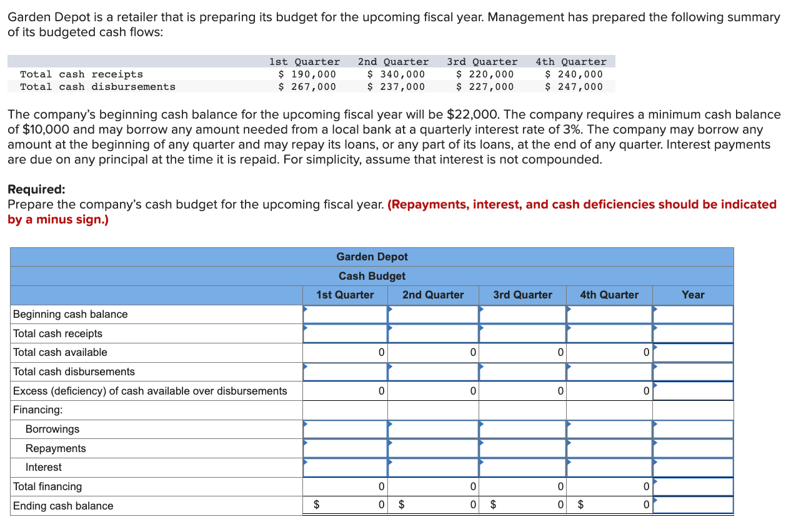Click Total financing Year cell

click(x=693, y=486)
